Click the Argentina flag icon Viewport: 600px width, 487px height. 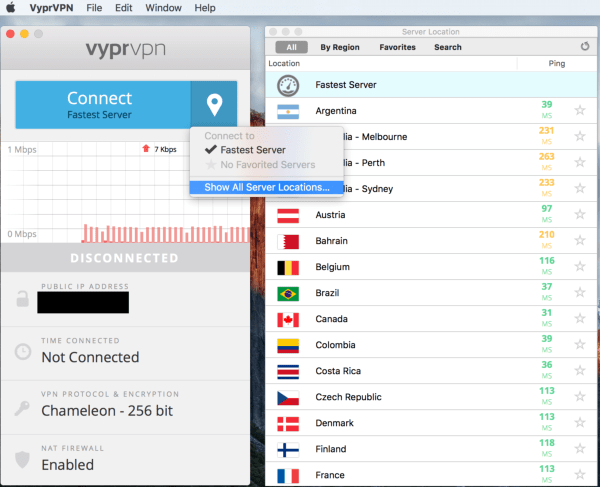click(288, 111)
